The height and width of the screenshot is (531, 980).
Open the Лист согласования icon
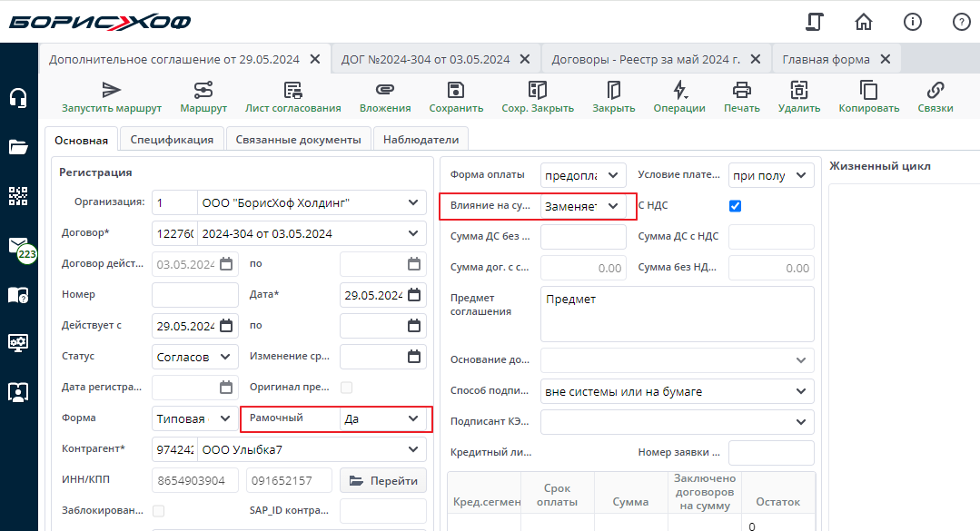(292, 90)
